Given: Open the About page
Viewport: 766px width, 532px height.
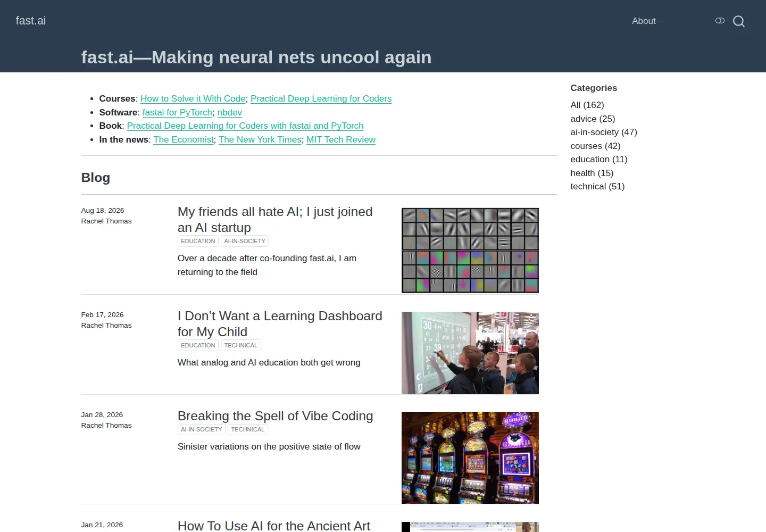Looking at the screenshot, I should click(x=644, y=21).
